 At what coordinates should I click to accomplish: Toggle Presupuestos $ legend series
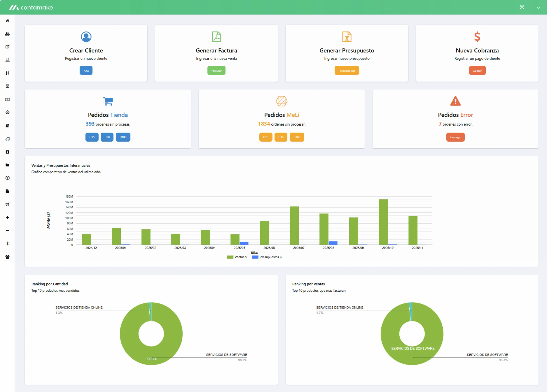click(x=267, y=257)
